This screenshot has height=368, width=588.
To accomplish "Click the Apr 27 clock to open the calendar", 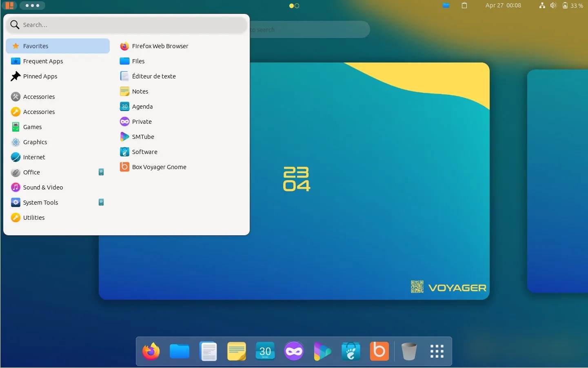I will tap(503, 5).
